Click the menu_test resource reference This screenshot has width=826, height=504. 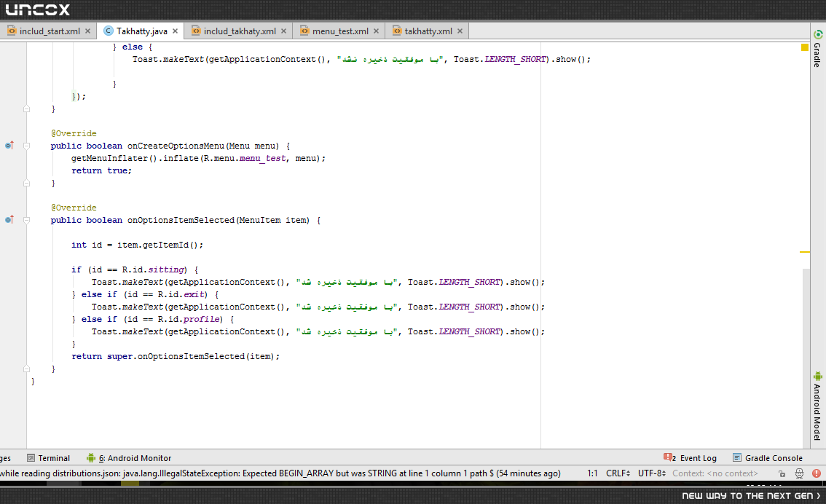point(262,158)
